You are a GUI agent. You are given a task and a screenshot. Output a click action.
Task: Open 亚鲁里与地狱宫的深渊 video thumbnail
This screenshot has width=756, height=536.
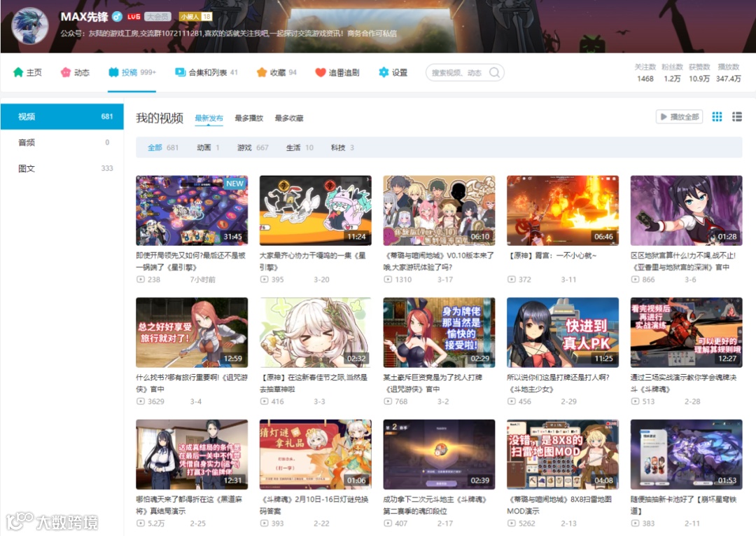[x=686, y=210]
